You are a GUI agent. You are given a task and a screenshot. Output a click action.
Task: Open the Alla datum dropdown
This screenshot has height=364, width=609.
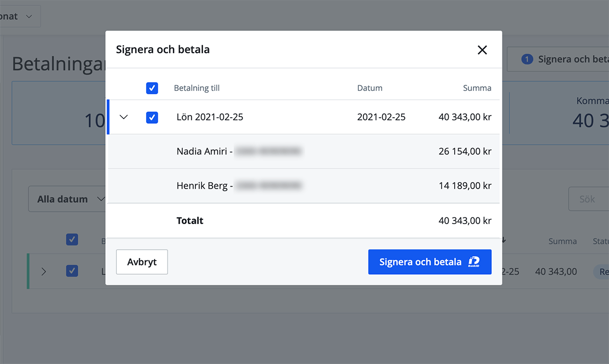pyautogui.click(x=67, y=199)
